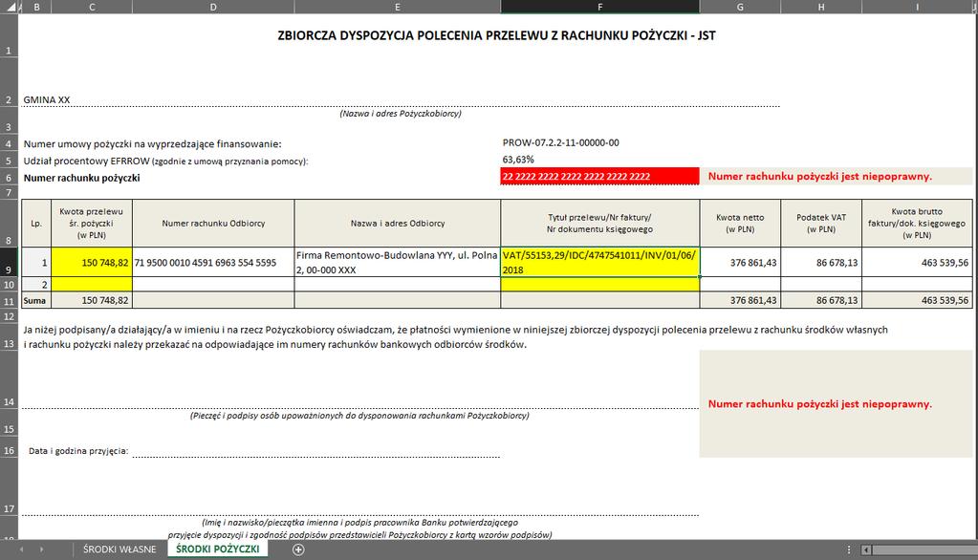Select column G header
This screenshot has height=560, width=978.
[740, 7]
